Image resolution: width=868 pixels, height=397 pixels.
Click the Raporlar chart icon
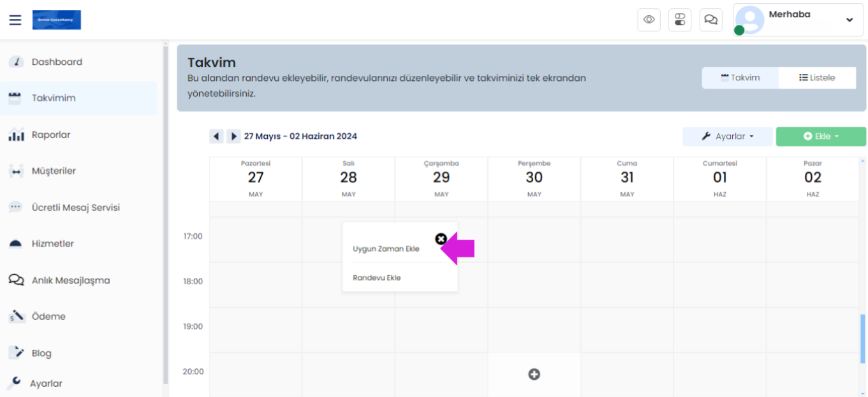pyautogui.click(x=16, y=134)
